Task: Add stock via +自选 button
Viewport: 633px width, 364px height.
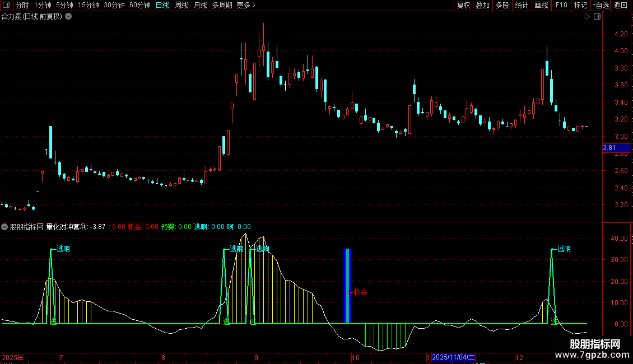Action: coord(601,5)
